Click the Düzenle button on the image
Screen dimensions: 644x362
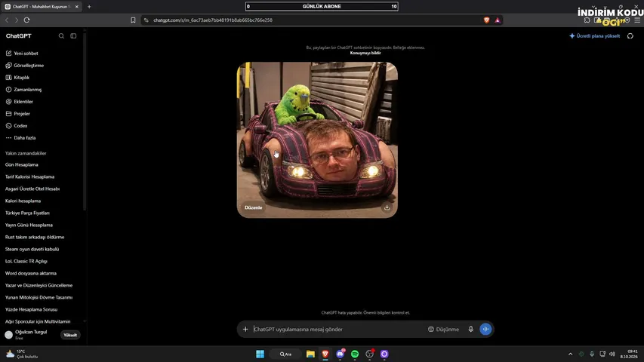(x=254, y=207)
